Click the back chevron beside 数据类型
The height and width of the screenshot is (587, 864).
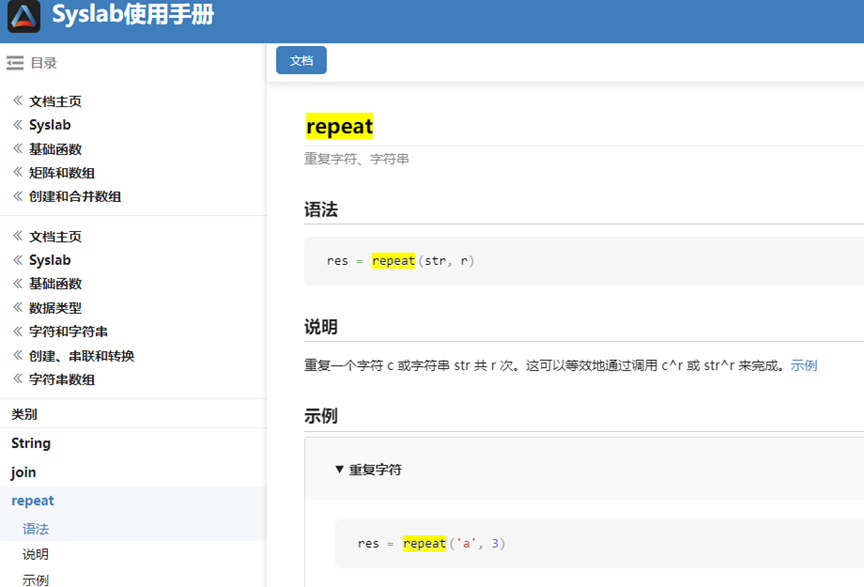[18, 307]
